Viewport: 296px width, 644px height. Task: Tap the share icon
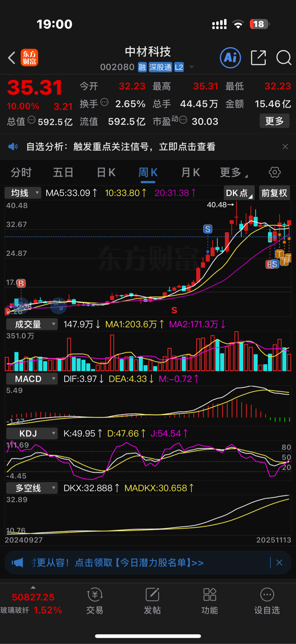point(258,58)
